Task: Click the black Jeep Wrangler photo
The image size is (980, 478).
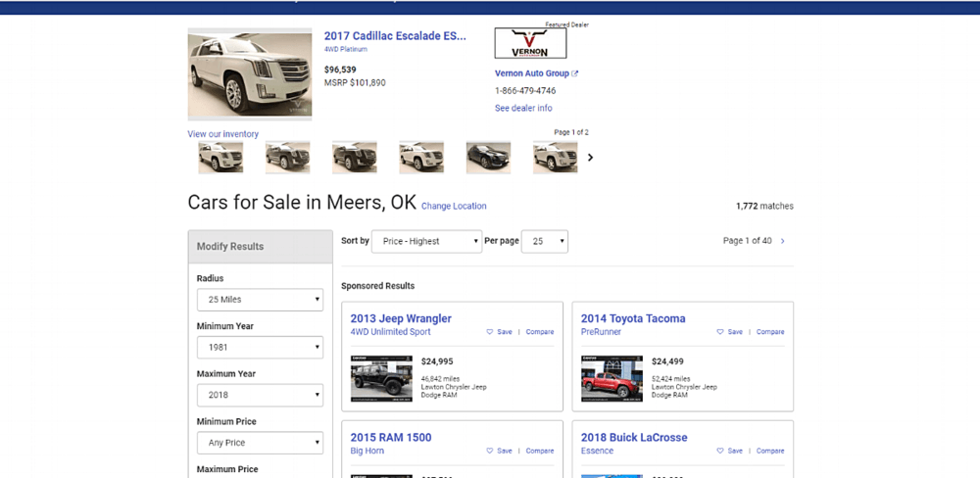Action: point(381,379)
